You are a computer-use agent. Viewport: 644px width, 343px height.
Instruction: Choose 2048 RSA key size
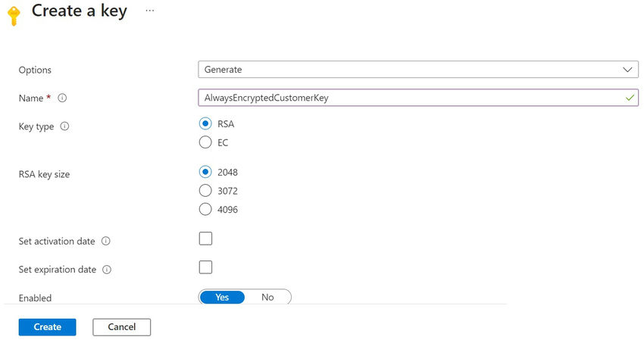(205, 172)
